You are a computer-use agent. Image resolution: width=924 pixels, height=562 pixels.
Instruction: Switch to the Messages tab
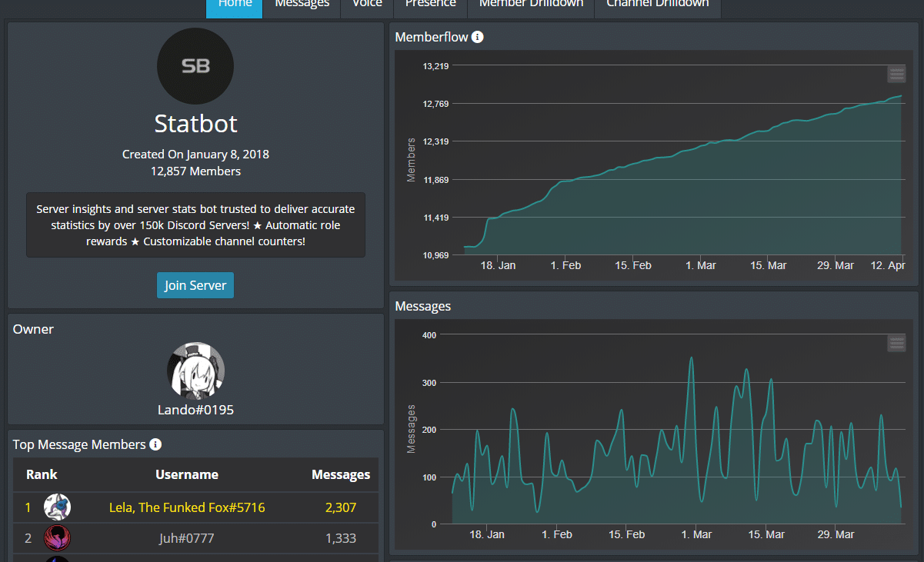pyautogui.click(x=302, y=3)
